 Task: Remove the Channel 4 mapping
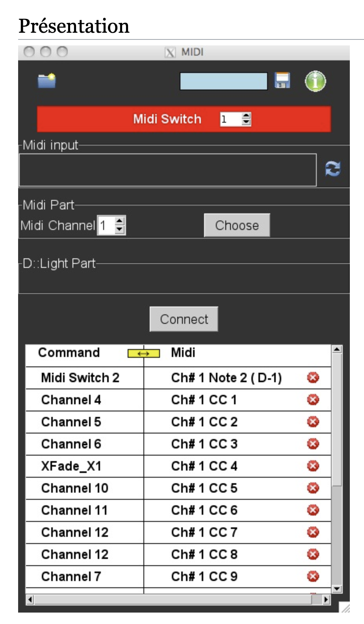[x=313, y=400]
